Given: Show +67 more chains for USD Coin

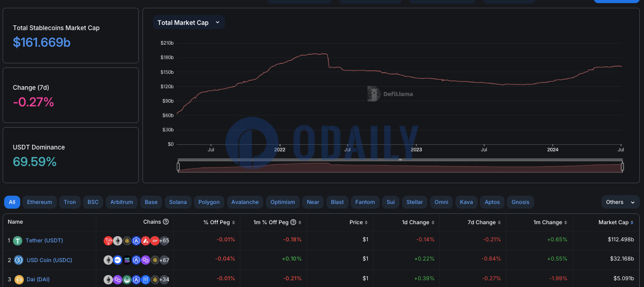Looking at the screenshot, I should click(164, 260).
